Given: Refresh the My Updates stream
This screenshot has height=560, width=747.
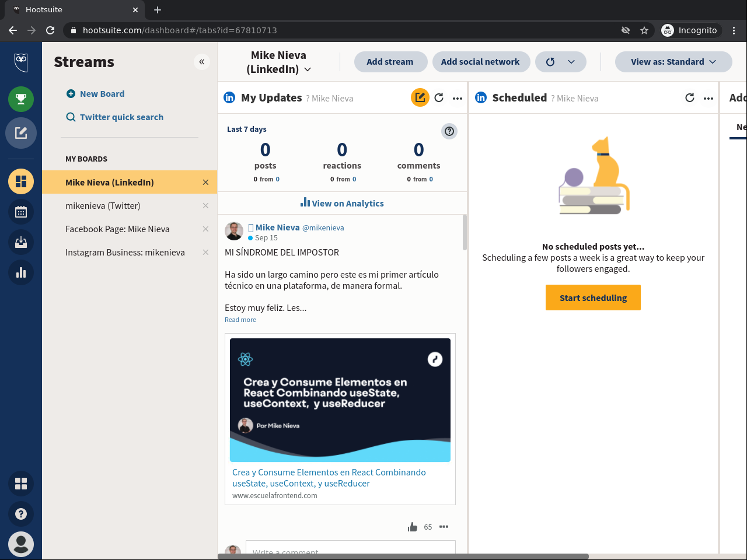Looking at the screenshot, I should tap(439, 98).
